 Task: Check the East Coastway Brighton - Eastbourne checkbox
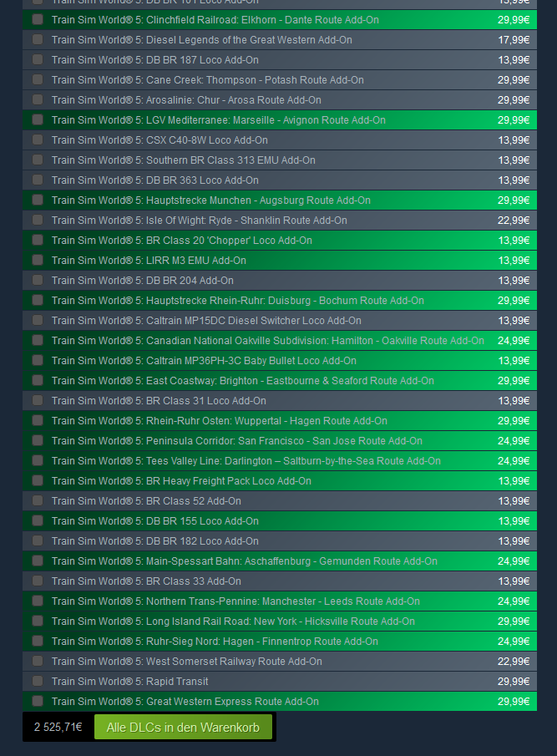click(38, 380)
